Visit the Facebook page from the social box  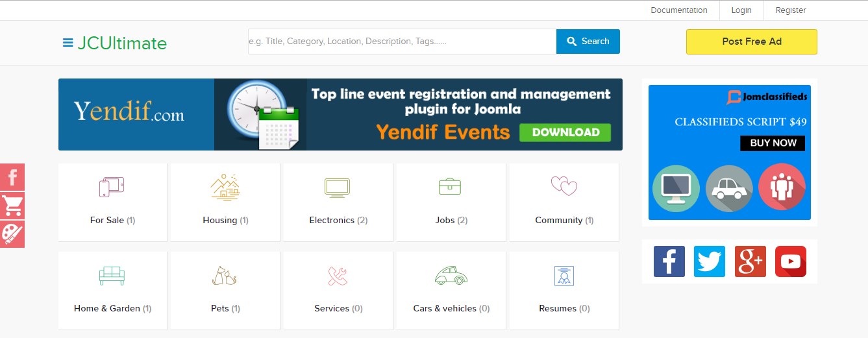[669, 261]
